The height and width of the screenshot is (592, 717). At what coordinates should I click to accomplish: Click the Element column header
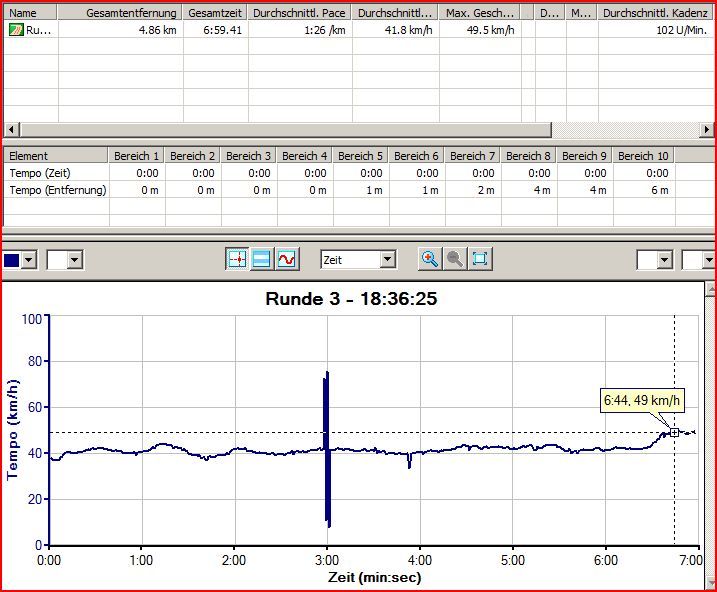tap(55, 156)
